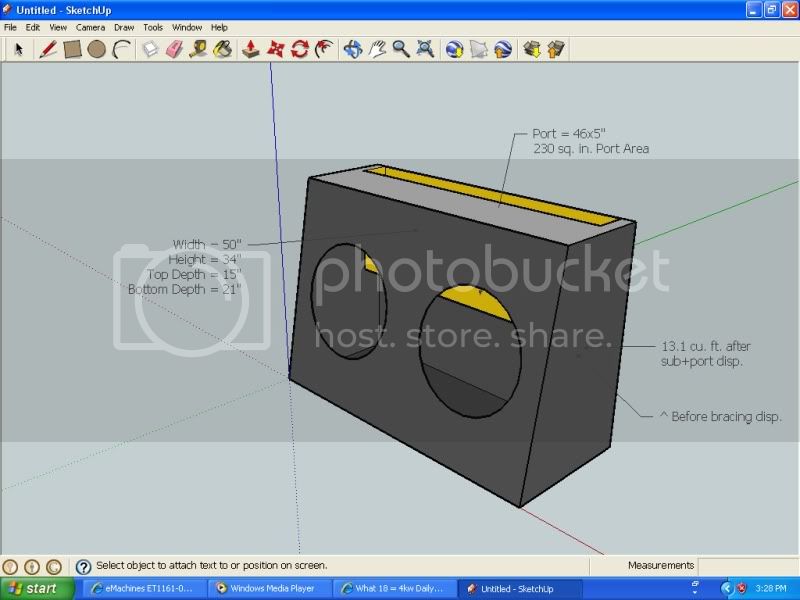800x600 pixels.
Task: Click the Windows start button
Action: pyautogui.click(x=37, y=588)
